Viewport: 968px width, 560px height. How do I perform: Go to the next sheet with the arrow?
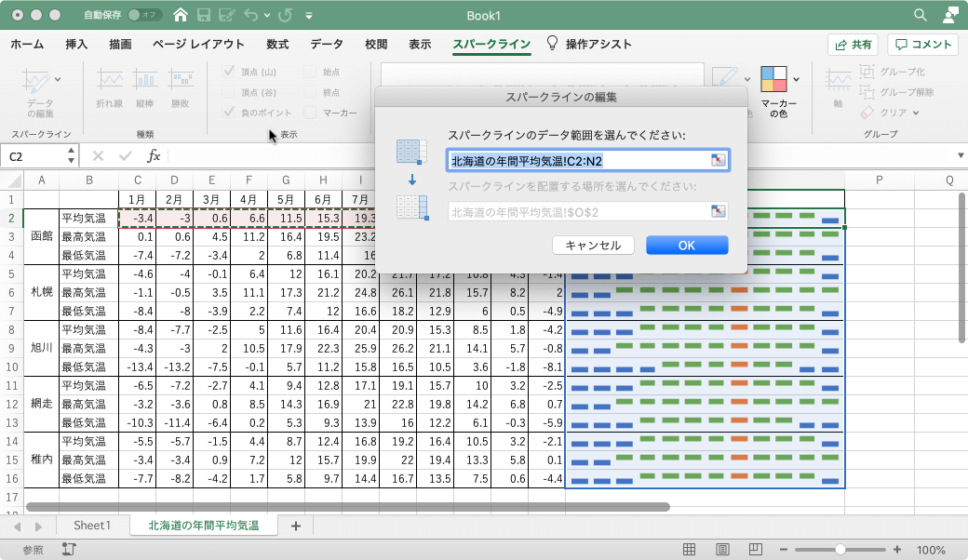pos(38,527)
